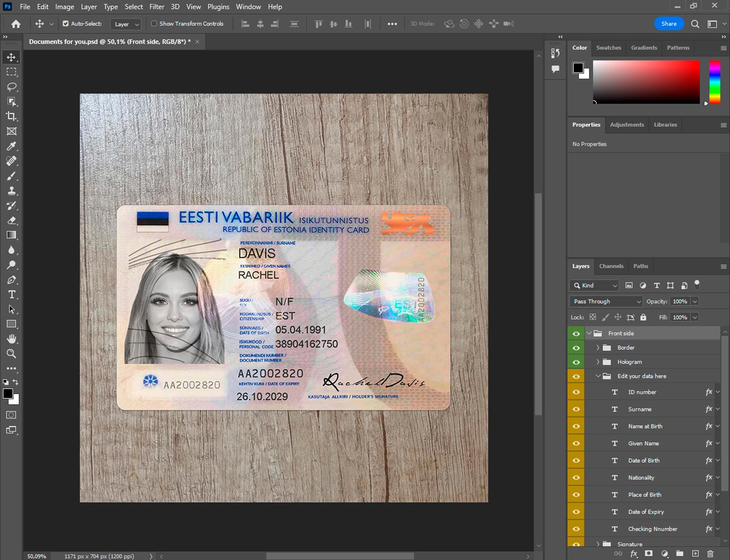Image resolution: width=730 pixels, height=560 pixels.
Task: Select the Move tool
Action: tap(11, 57)
